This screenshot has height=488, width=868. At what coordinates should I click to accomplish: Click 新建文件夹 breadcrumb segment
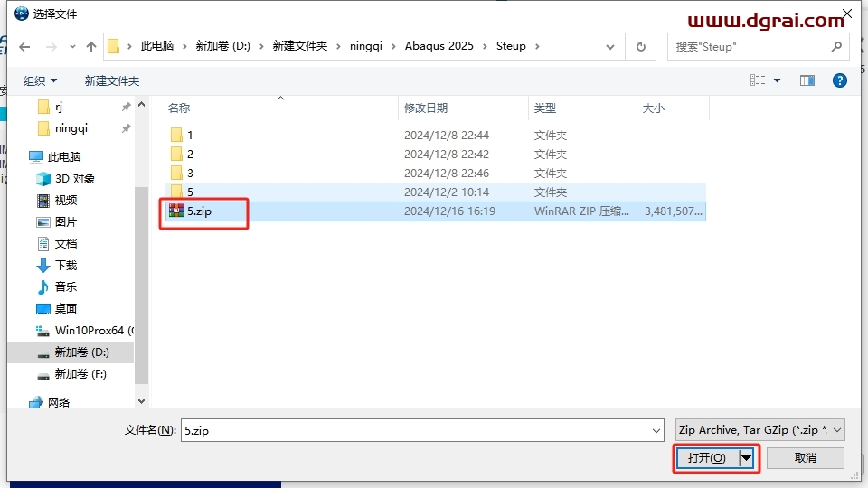300,46
